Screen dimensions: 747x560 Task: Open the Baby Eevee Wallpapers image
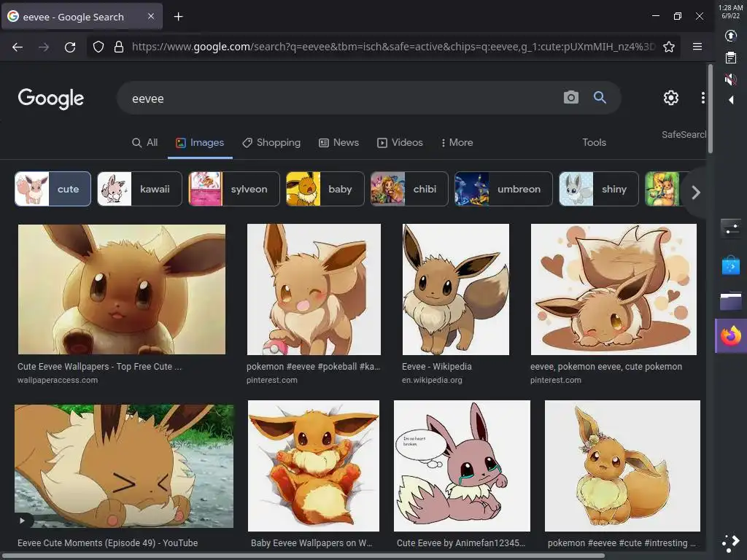(314, 466)
